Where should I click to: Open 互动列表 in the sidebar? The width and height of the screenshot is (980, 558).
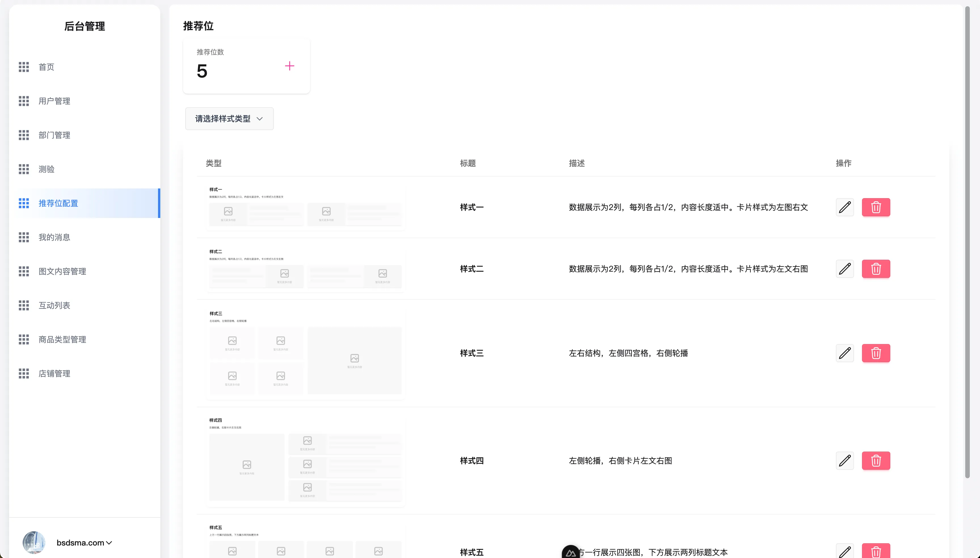[x=54, y=305]
